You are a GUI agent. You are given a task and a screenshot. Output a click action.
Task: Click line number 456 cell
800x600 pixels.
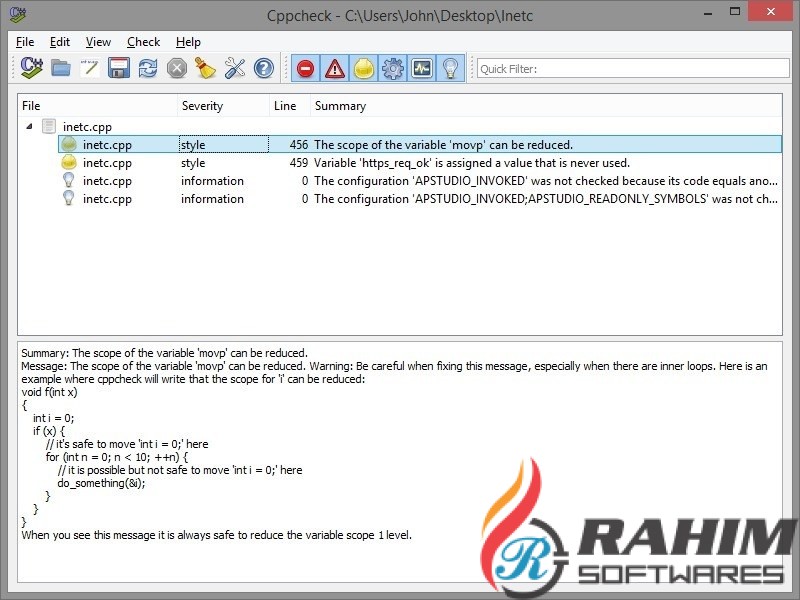(298, 144)
